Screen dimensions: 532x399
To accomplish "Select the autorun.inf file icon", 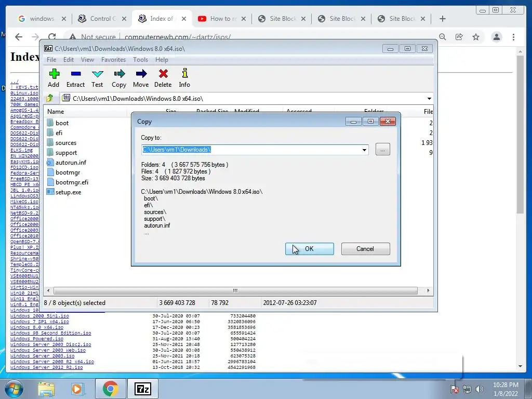I will pos(50,162).
